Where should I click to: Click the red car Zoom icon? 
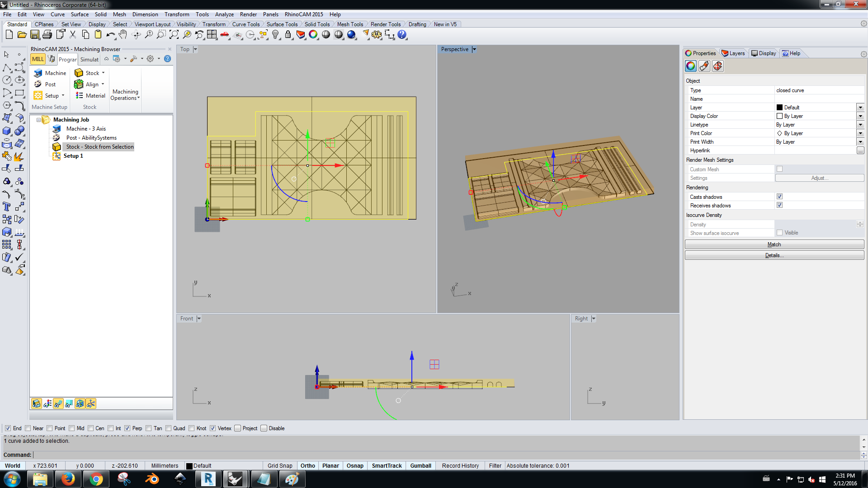pyautogui.click(x=225, y=34)
